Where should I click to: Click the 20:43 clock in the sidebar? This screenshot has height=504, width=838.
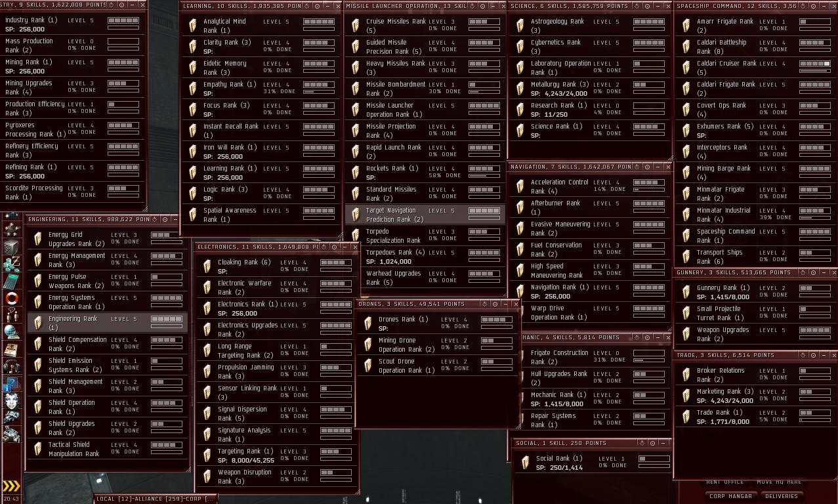(11, 498)
